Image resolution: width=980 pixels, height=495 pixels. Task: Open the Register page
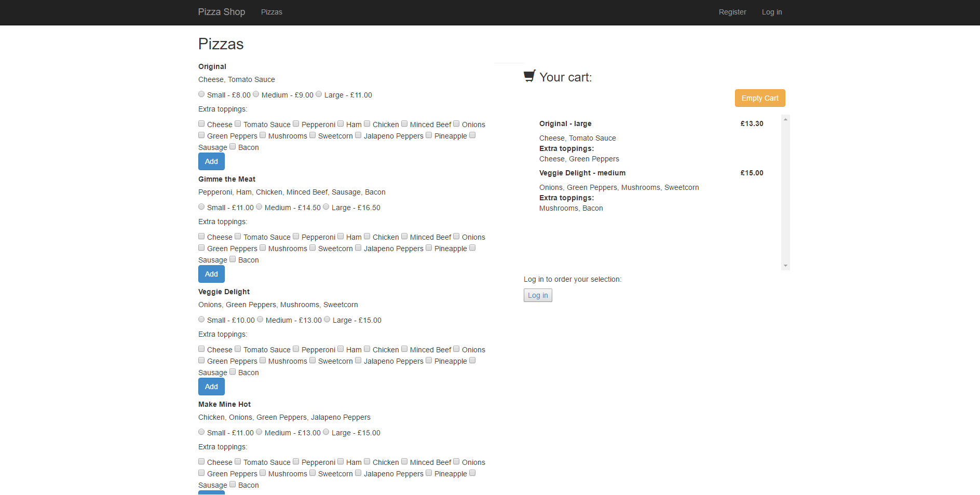tap(732, 12)
